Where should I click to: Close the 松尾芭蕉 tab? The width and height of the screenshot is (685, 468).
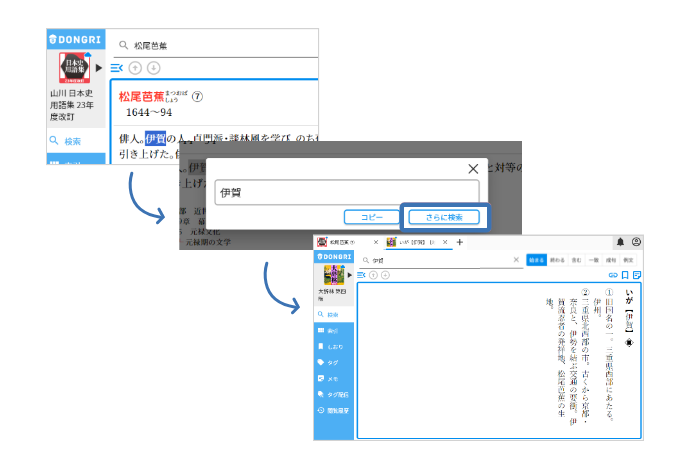click(x=376, y=242)
